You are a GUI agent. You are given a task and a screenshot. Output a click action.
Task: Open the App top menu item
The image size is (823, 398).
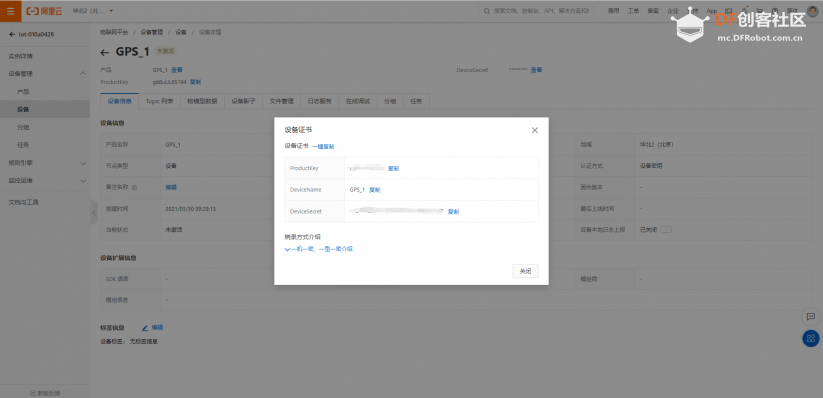coord(711,11)
